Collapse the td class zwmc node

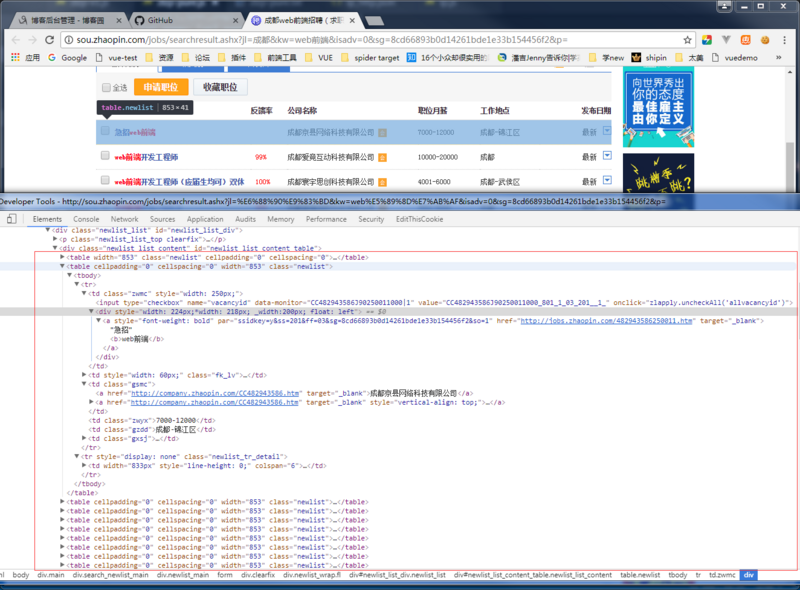[84, 293]
